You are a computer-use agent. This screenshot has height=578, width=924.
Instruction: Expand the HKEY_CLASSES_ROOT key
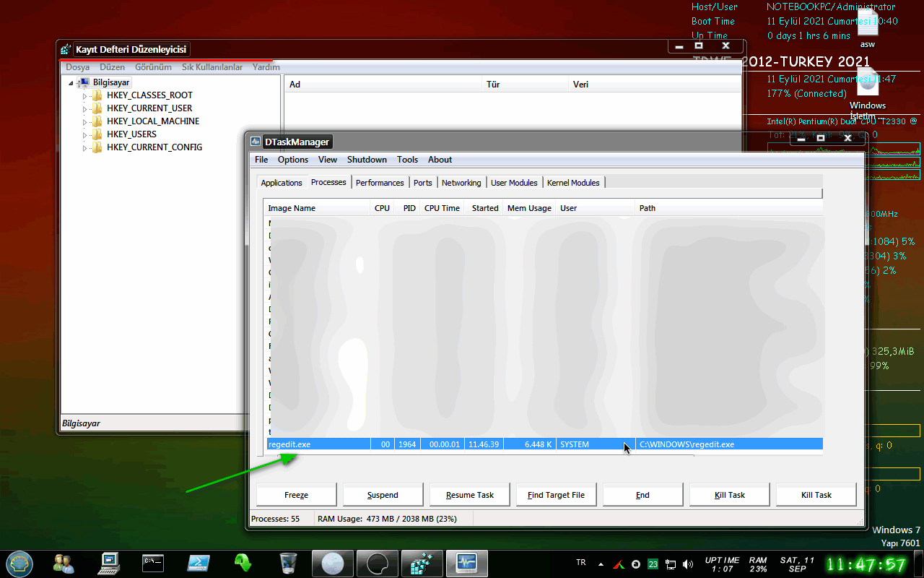point(84,95)
